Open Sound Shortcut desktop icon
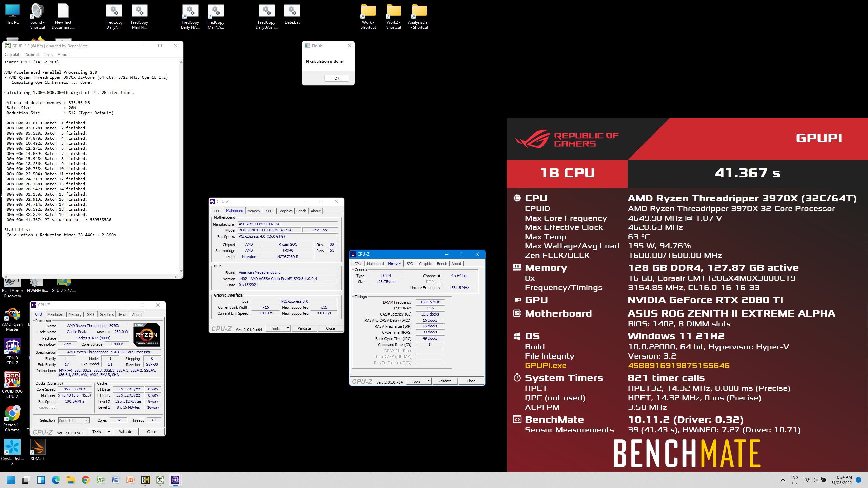Image resolution: width=868 pixels, height=488 pixels. 38,16
